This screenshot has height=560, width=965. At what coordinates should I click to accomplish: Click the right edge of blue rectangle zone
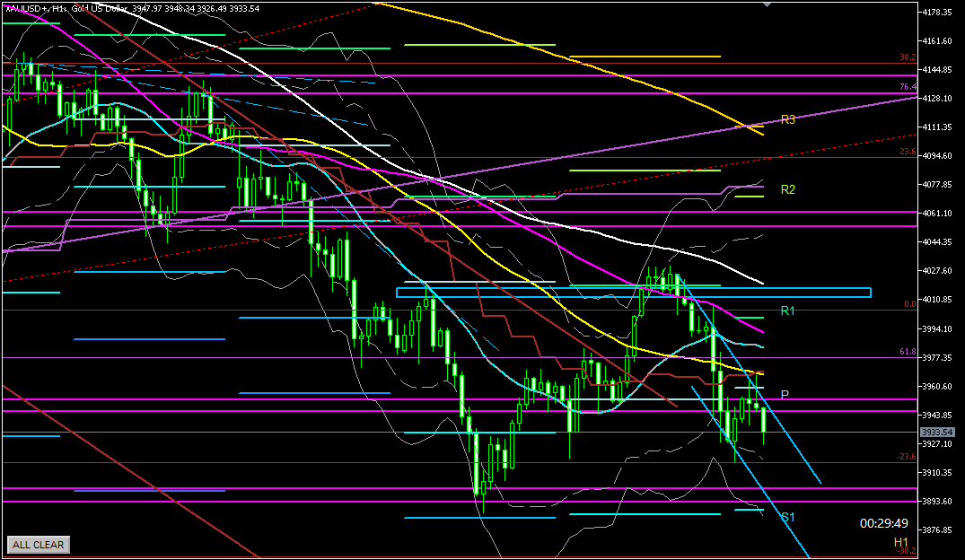click(871, 292)
